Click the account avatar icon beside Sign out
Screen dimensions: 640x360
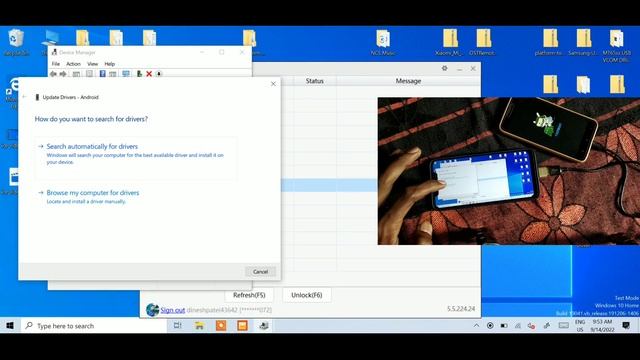tap(152, 310)
